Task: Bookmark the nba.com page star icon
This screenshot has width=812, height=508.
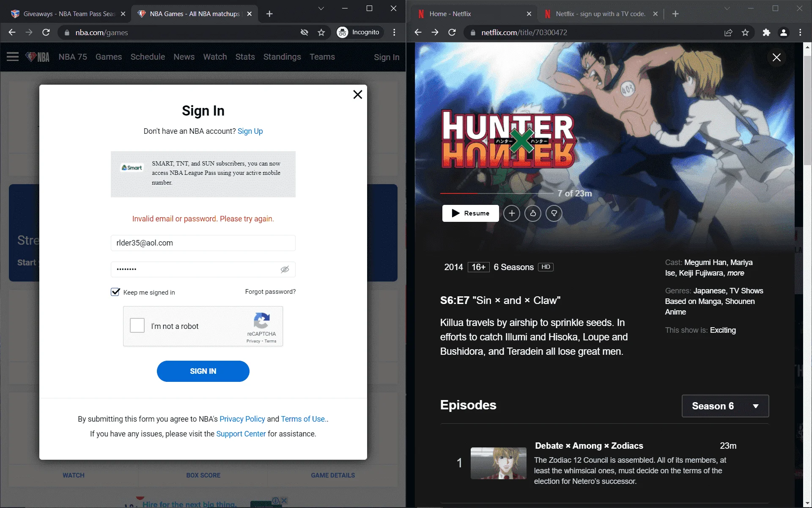Action: [x=321, y=33]
